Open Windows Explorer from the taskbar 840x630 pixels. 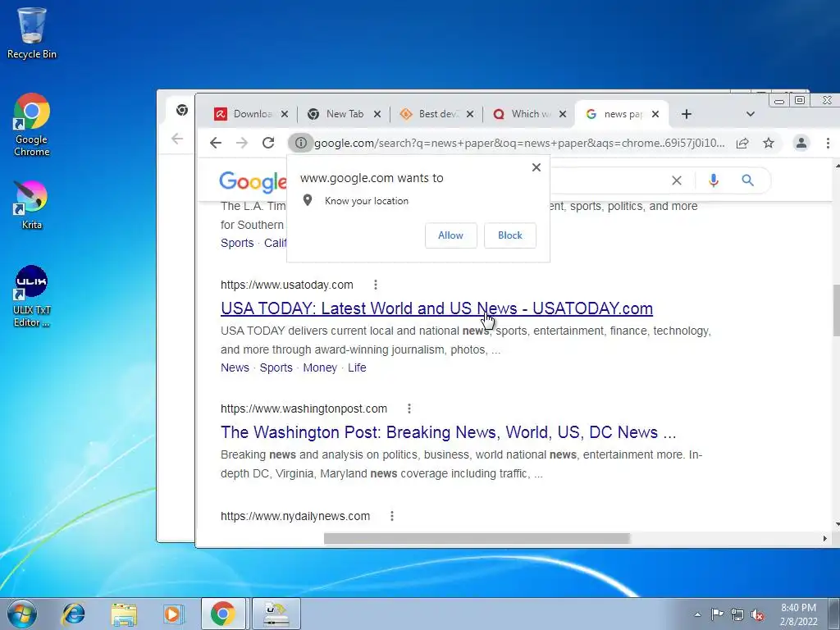pos(124,614)
